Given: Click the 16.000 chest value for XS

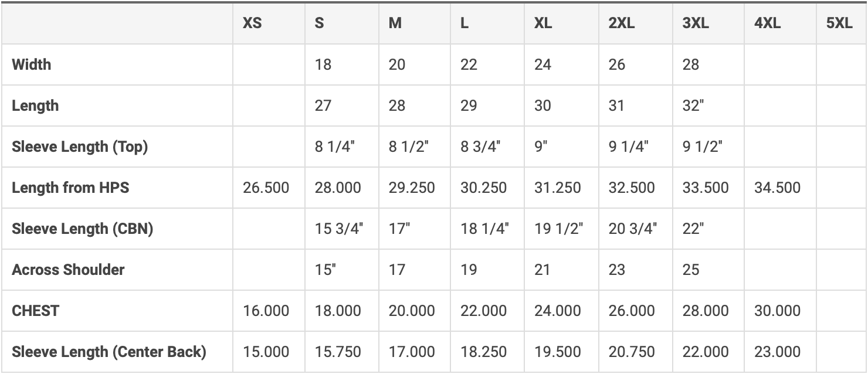Looking at the screenshot, I should click(266, 311).
